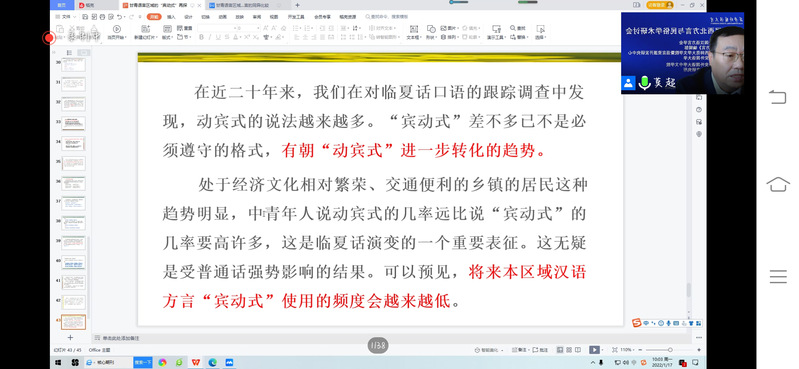Select slide 36 thumbnail
Image resolution: width=799 pixels, height=369 pixels.
coord(73,183)
